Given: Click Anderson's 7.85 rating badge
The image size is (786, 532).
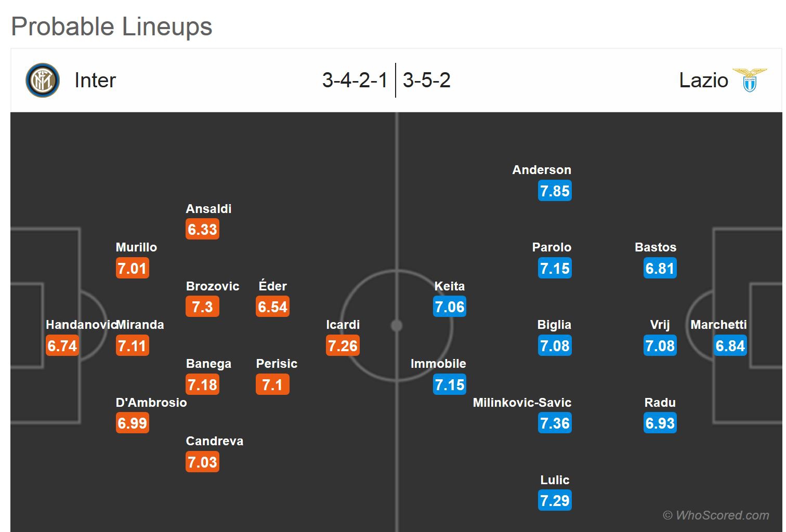Looking at the screenshot, I should 555,191.
